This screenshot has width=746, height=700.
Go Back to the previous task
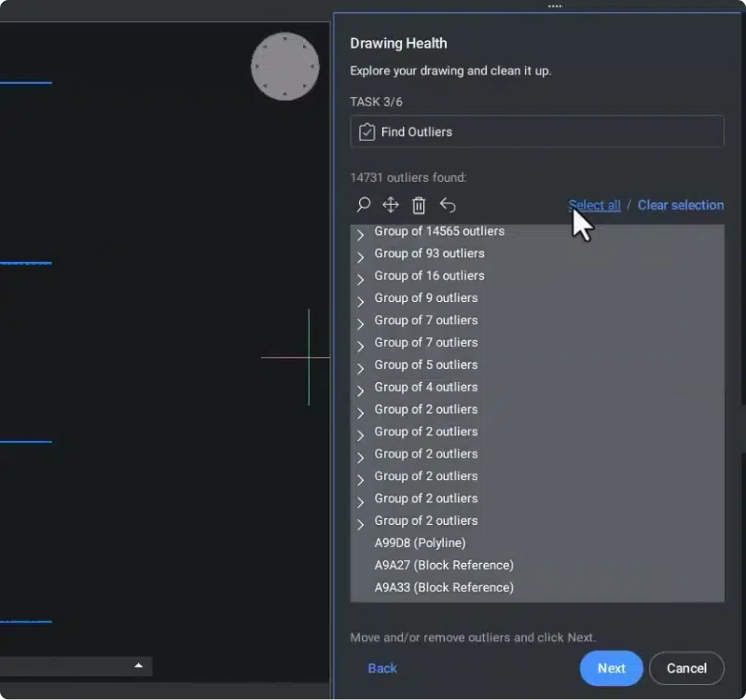pos(382,667)
